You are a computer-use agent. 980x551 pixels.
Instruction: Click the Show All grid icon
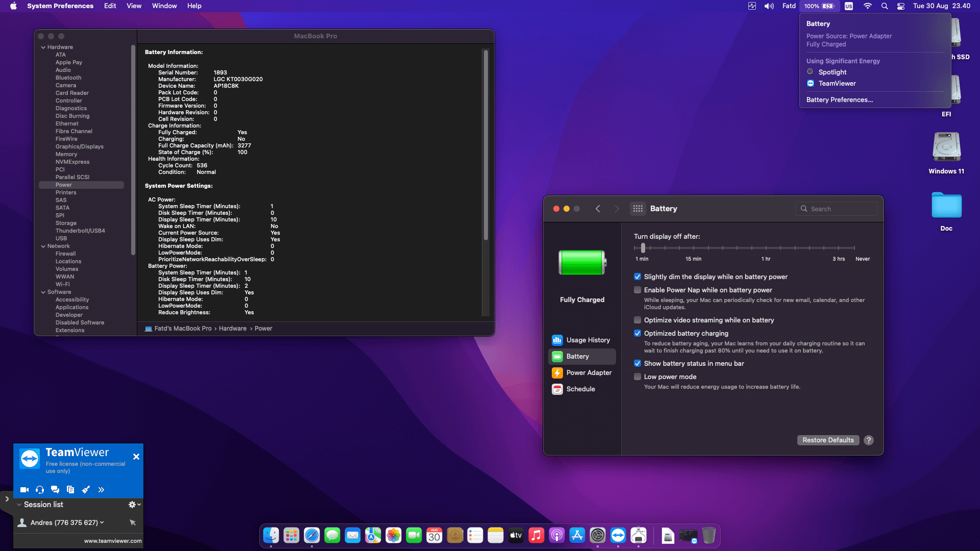tap(638, 209)
